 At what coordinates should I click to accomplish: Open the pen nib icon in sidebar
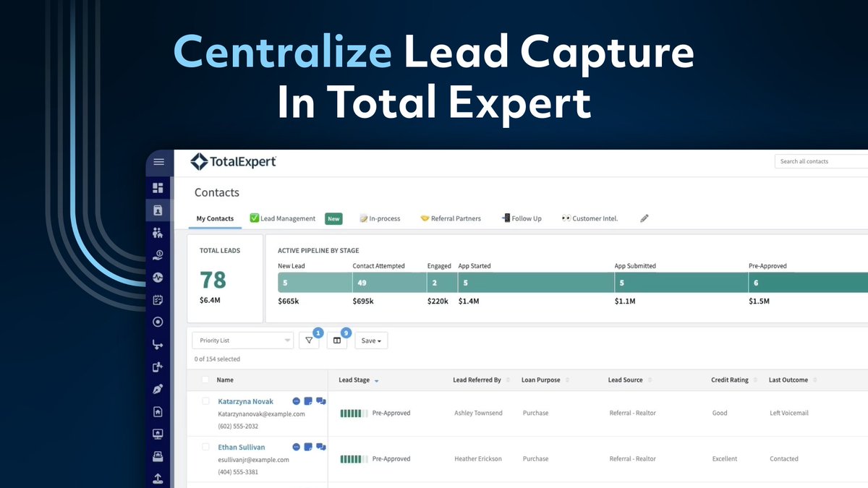click(x=158, y=390)
